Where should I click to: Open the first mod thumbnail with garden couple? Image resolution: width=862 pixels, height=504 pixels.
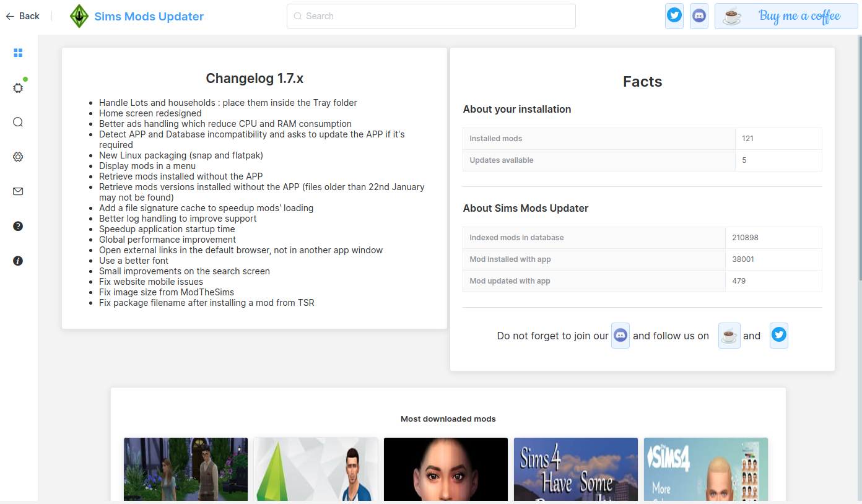tap(186, 469)
